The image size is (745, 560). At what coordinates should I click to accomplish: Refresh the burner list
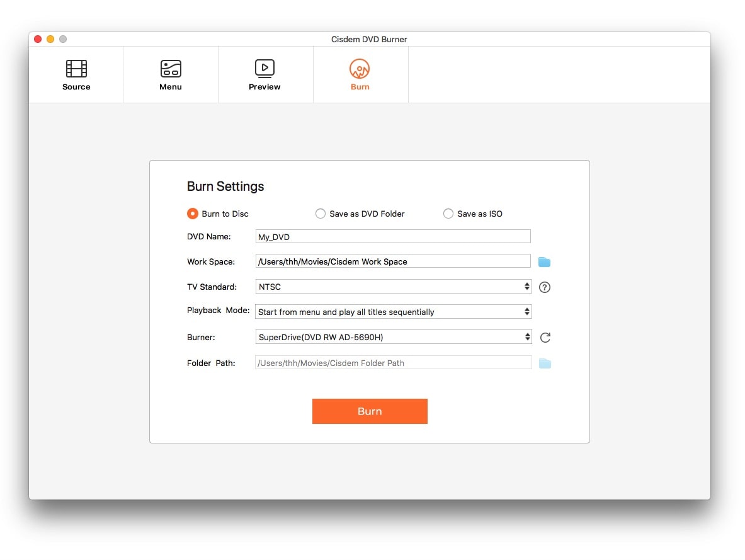point(545,338)
